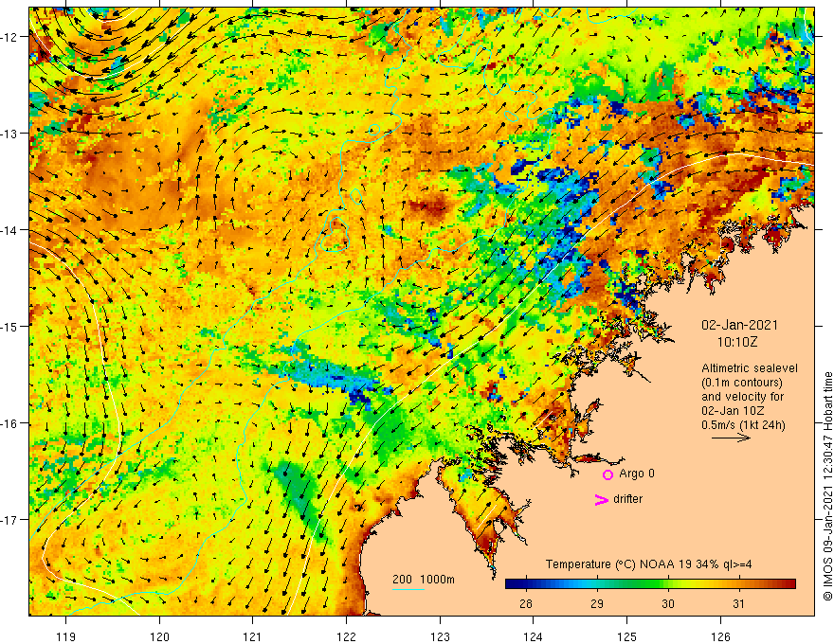Click longitude axis label 126

pos(720,636)
